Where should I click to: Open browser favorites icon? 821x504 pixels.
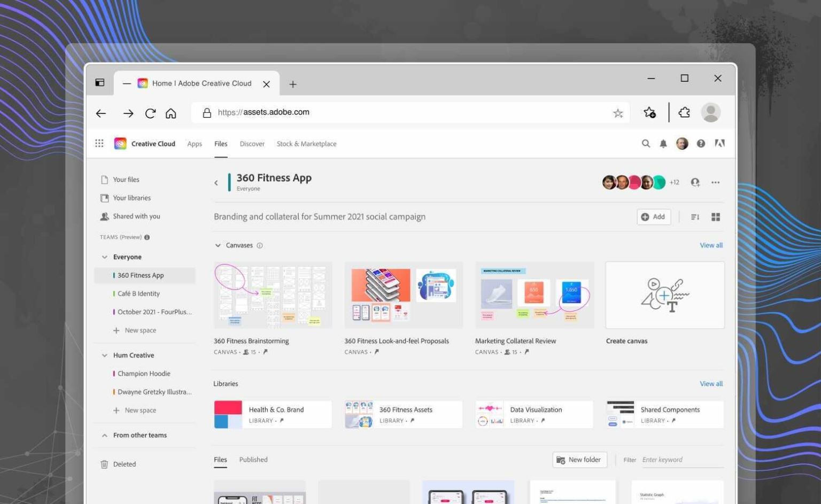click(649, 112)
